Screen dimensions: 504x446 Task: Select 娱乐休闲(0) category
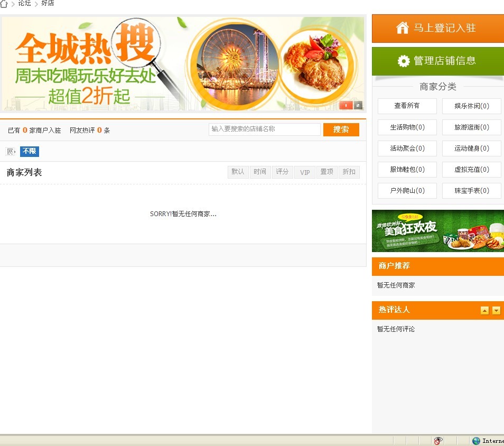click(472, 106)
